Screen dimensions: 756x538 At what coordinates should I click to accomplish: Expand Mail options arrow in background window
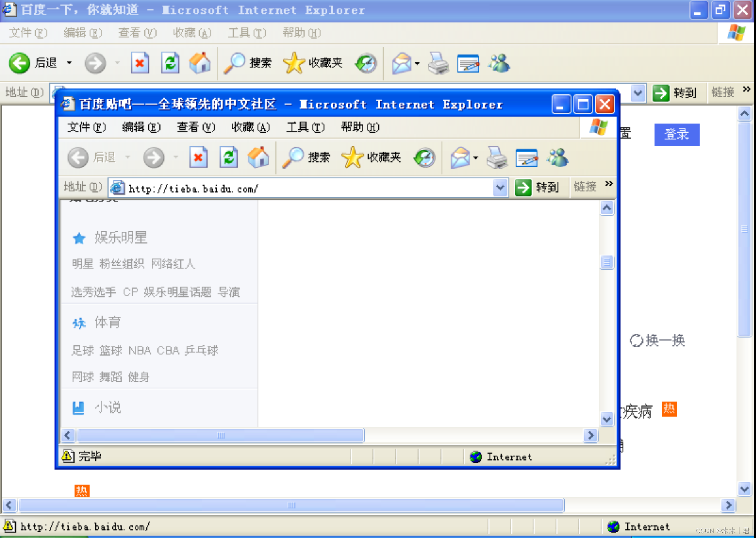pos(417,64)
